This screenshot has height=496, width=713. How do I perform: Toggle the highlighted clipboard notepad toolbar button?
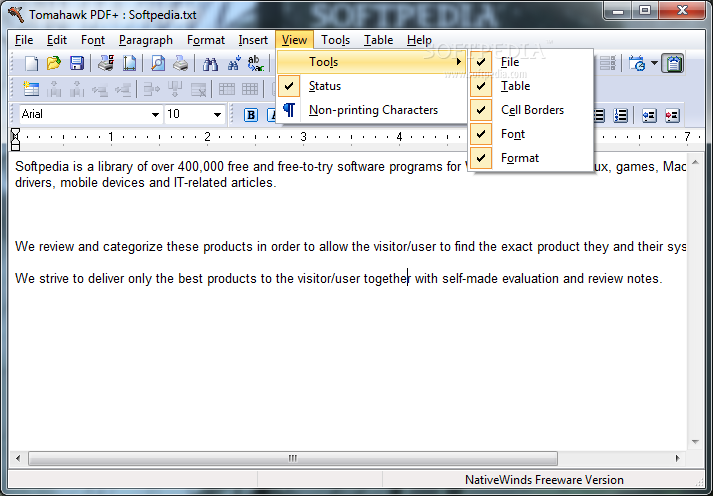[x=673, y=63]
